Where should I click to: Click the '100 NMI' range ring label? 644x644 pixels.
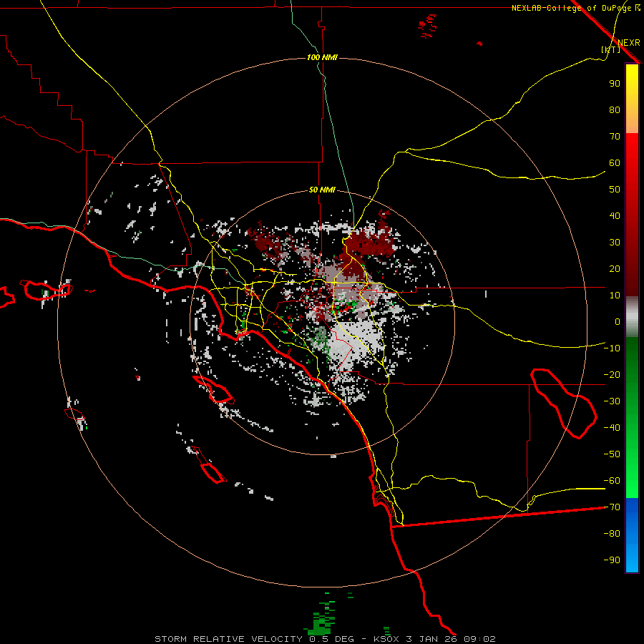[x=322, y=57]
